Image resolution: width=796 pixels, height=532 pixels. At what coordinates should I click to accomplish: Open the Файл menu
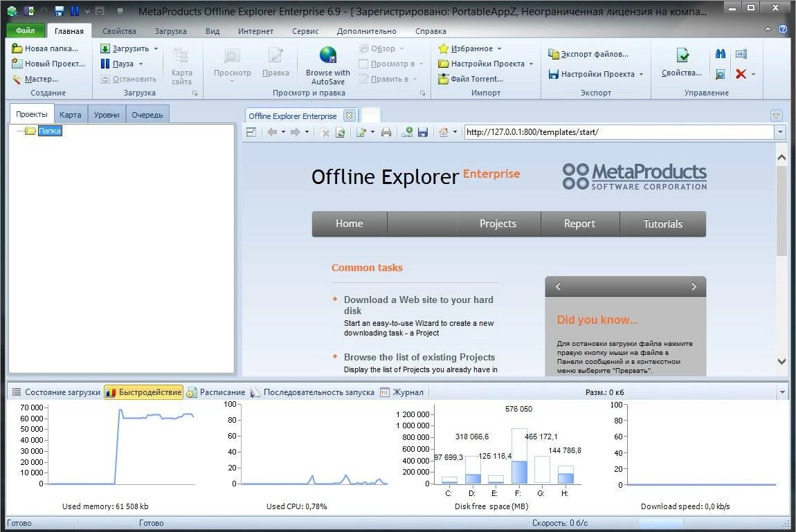tap(26, 30)
